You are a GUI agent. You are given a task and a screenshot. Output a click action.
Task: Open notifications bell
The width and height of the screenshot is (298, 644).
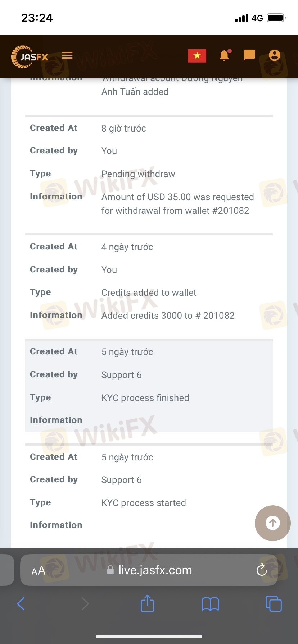[x=224, y=55]
